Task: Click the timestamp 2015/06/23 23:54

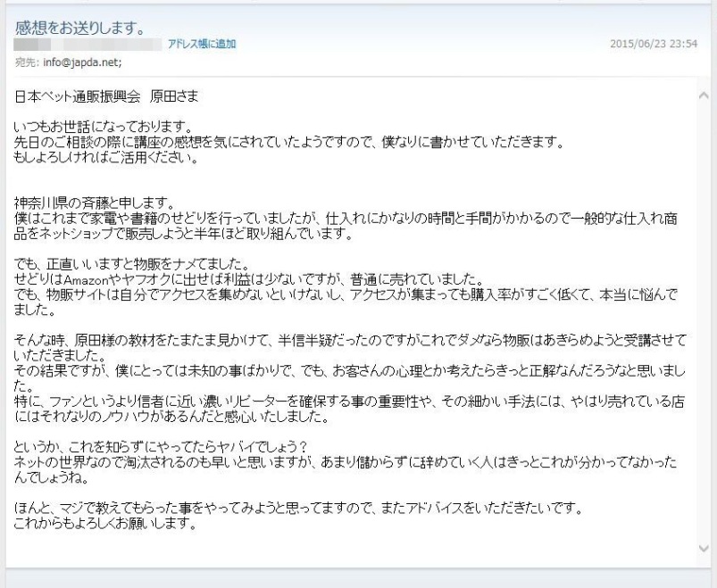Action: pyautogui.click(x=654, y=44)
